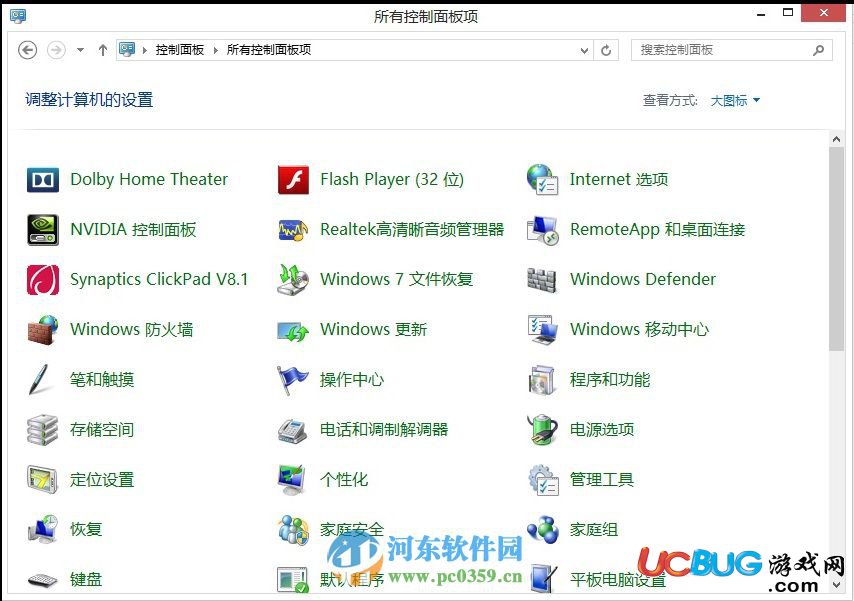Image resolution: width=854 pixels, height=601 pixels.
Task: Click the 个性化 text link
Action: pos(344,480)
